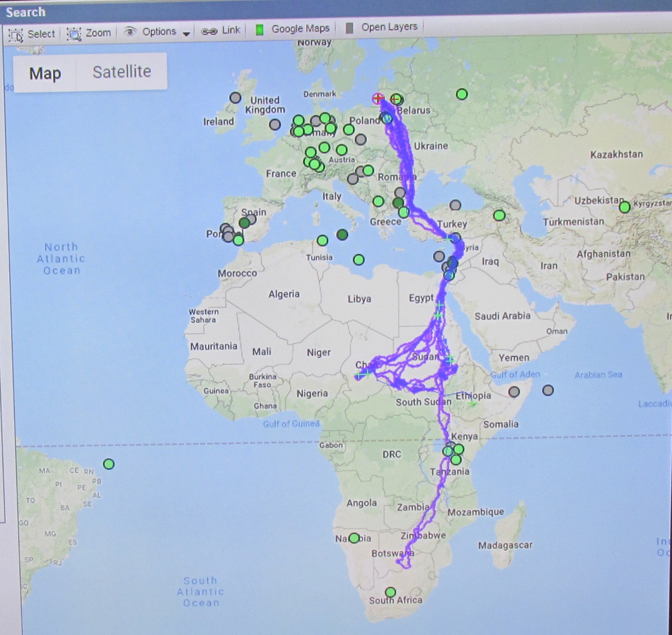Viewport: 672px width, 635px height.
Task: Click the Select toolbar label
Action: coord(41,34)
